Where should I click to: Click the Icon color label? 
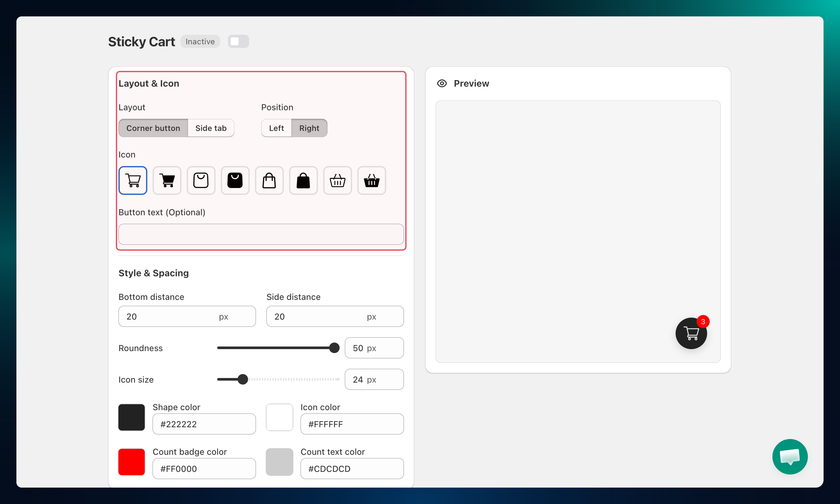(320, 407)
